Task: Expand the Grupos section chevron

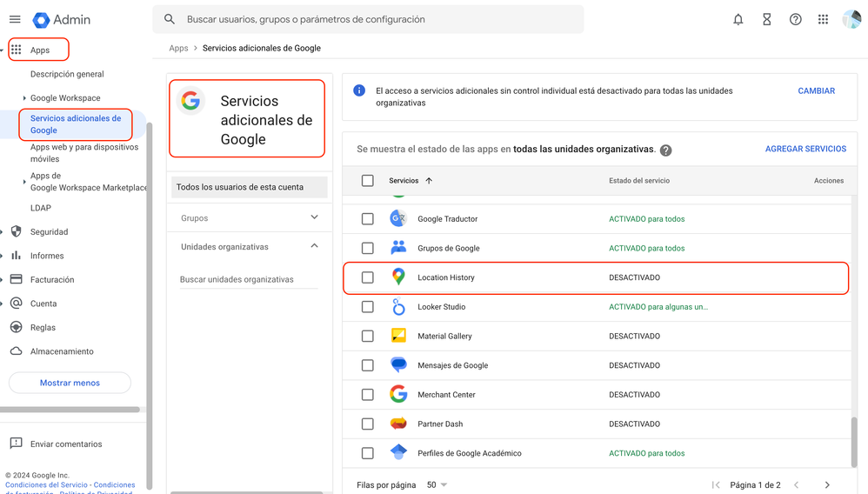Action: coord(315,217)
